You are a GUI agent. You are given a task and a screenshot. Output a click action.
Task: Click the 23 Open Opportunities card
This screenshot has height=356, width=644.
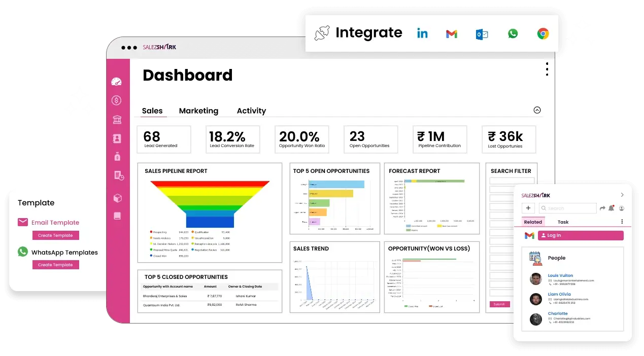(x=371, y=139)
